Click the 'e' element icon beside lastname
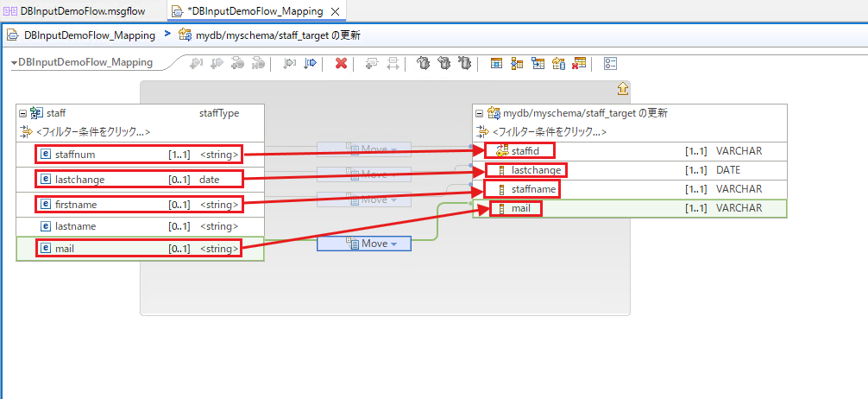This screenshot has width=868, height=399. [47, 226]
